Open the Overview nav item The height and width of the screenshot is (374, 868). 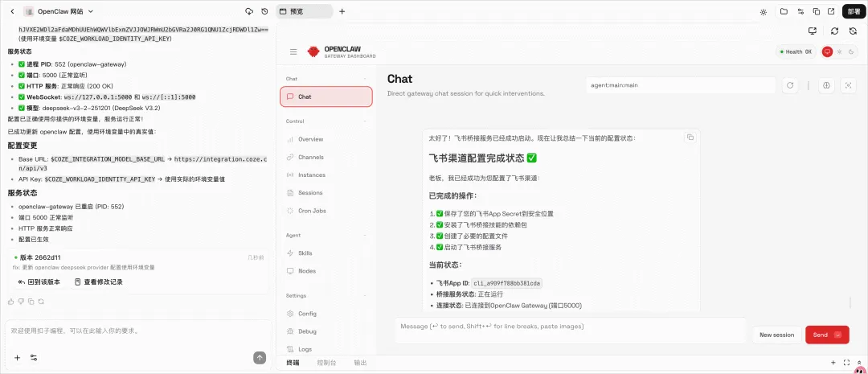click(326, 139)
